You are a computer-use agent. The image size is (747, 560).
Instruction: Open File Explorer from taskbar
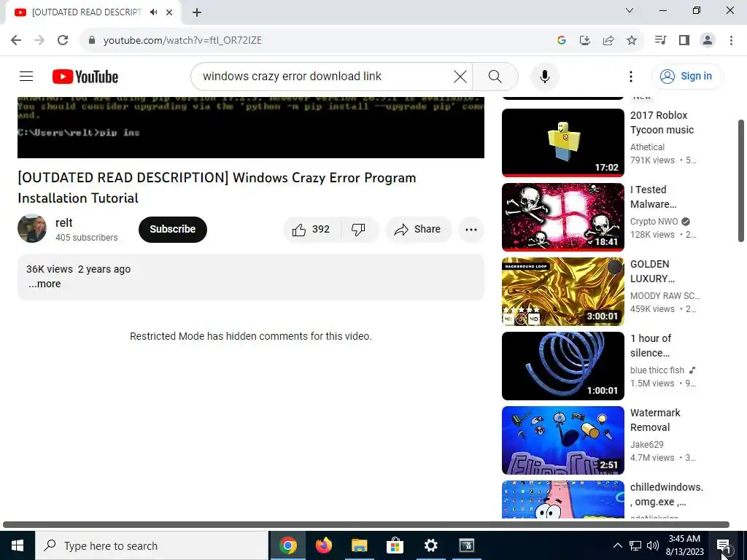pyautogui.click(x=359, y=545)
